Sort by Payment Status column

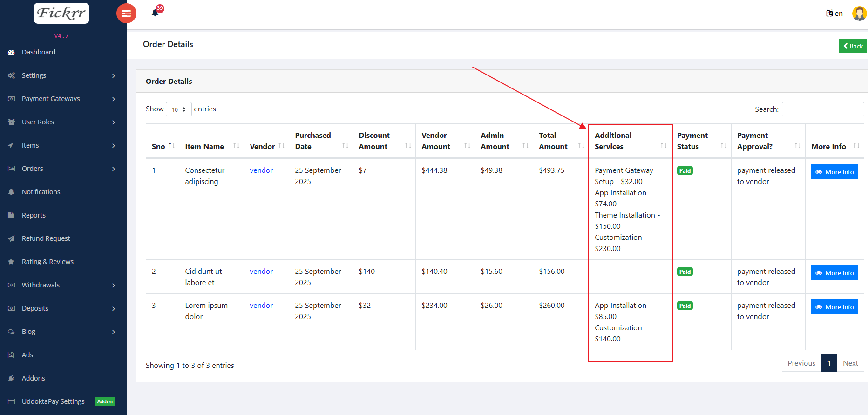pos(723,146)
